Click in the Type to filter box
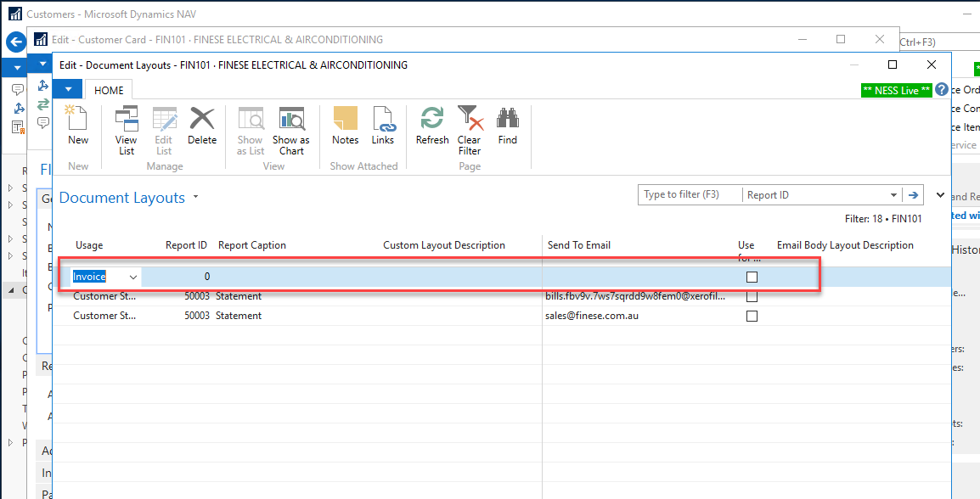 tap(690, 195)
